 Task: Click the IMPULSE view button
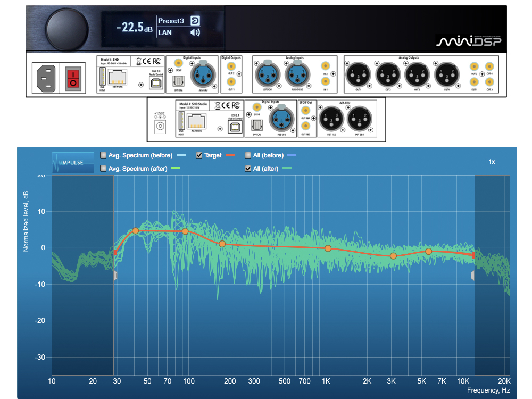coord(69,162)
